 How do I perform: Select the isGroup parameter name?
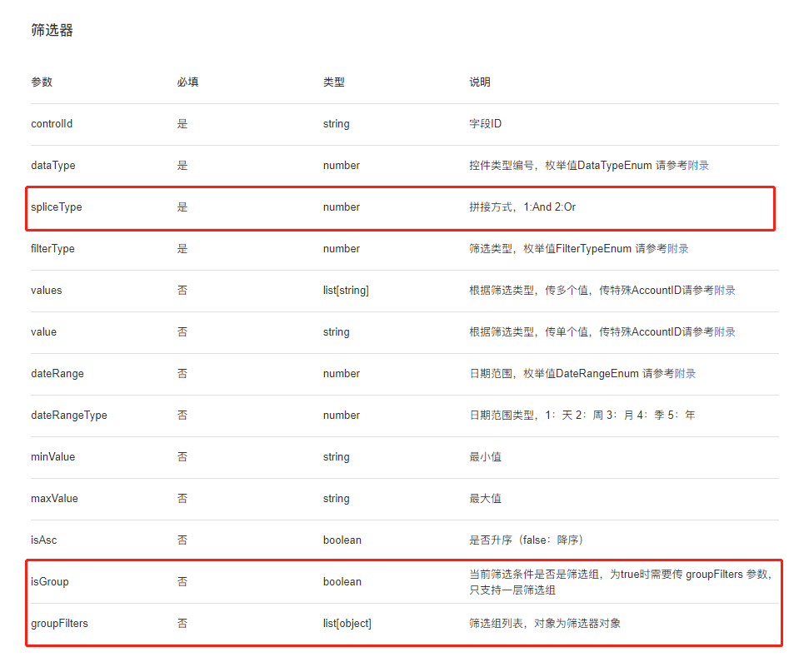[49, 581]
